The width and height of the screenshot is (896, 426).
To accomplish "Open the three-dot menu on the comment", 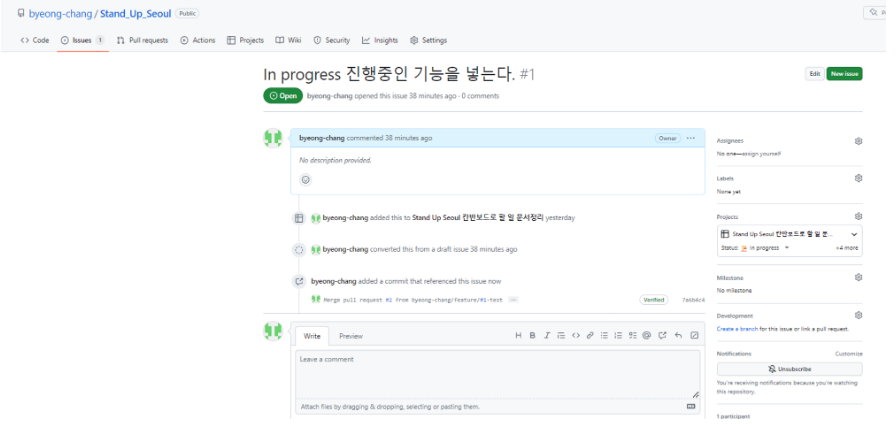I will click(691, 138).
